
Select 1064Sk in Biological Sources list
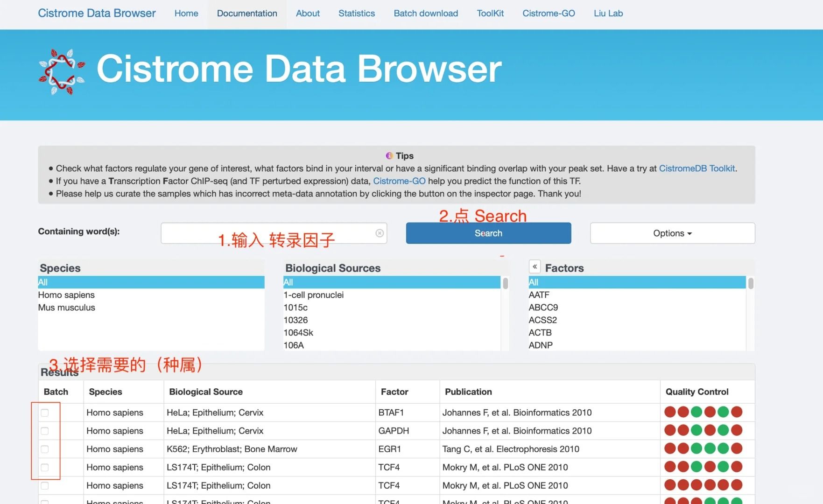click(x=298, y=333)
